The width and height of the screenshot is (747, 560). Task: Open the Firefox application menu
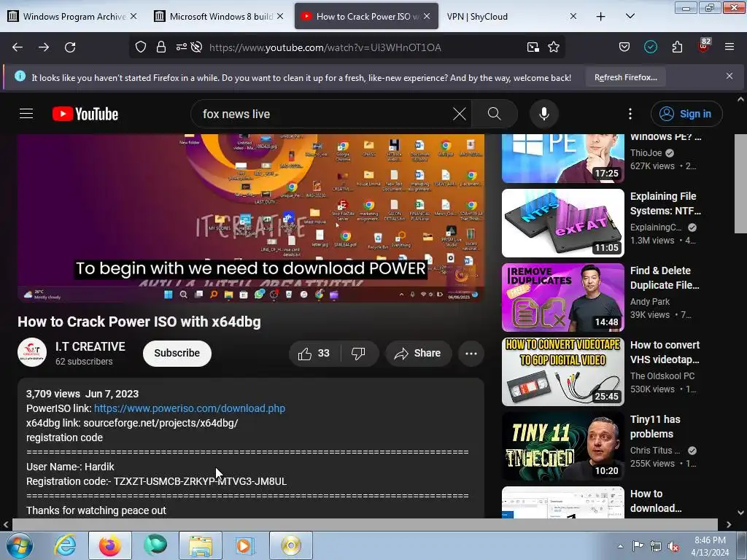coord(729,47)
